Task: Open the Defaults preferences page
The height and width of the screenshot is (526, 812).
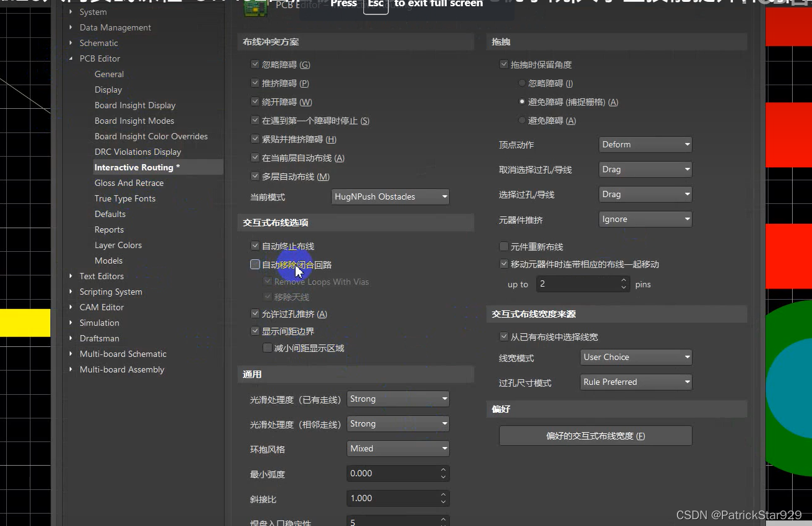Action: point(110,214)
